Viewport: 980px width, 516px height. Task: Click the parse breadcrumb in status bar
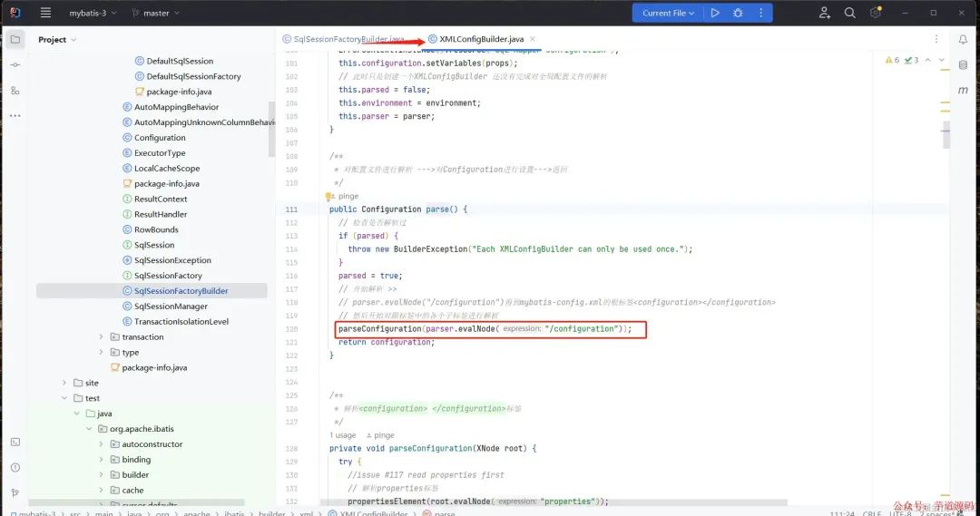[x=440, y=513]
